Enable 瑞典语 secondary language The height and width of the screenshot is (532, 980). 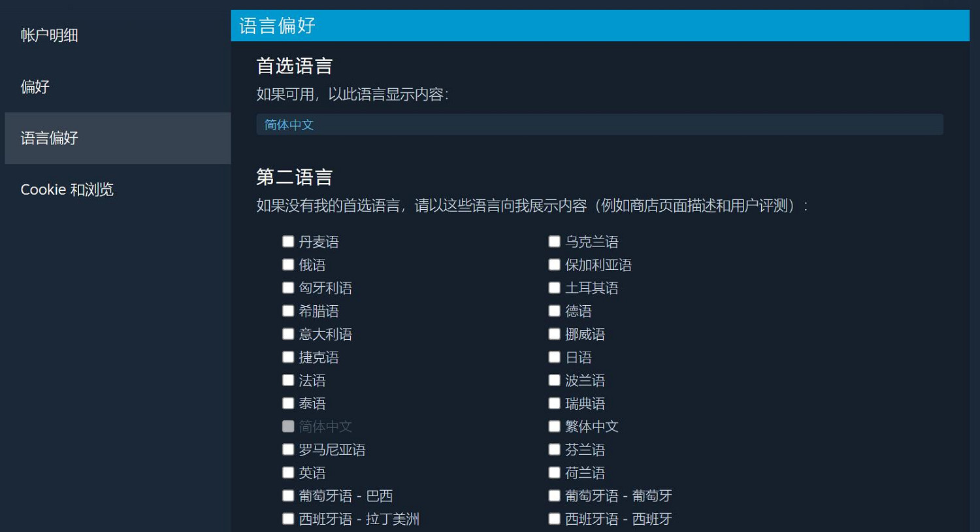[x=554, y=403]
